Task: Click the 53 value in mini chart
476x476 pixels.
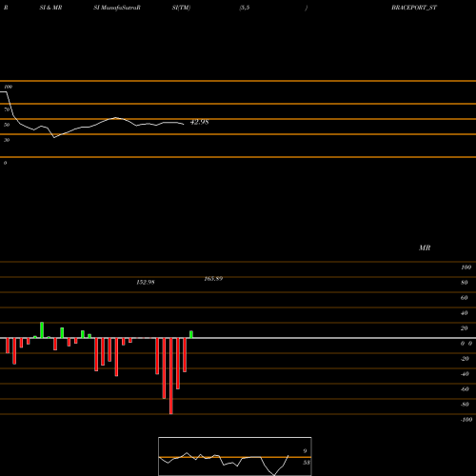Action: pyautogui.click(x=306, y=463)
